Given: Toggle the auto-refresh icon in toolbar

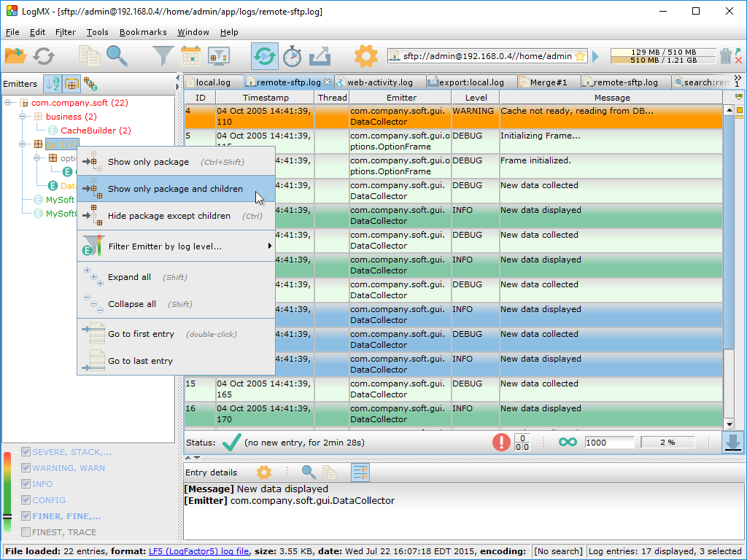Looking at the screenshot, I should 264,56.
